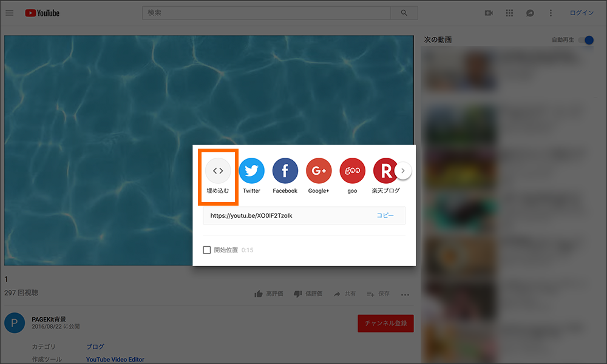Click the ログイン sign-in link
Screen dimensions: 607x364
tap(582, 13)
